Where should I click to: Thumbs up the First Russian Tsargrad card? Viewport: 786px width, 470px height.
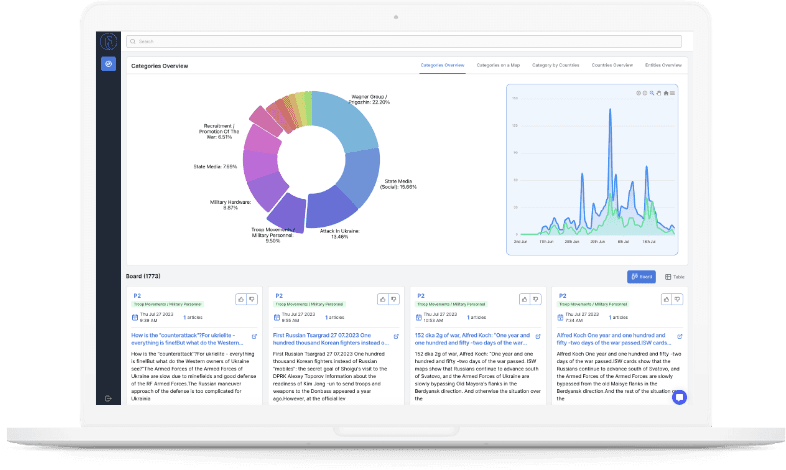pyautogui.click(x=382, y=299)
